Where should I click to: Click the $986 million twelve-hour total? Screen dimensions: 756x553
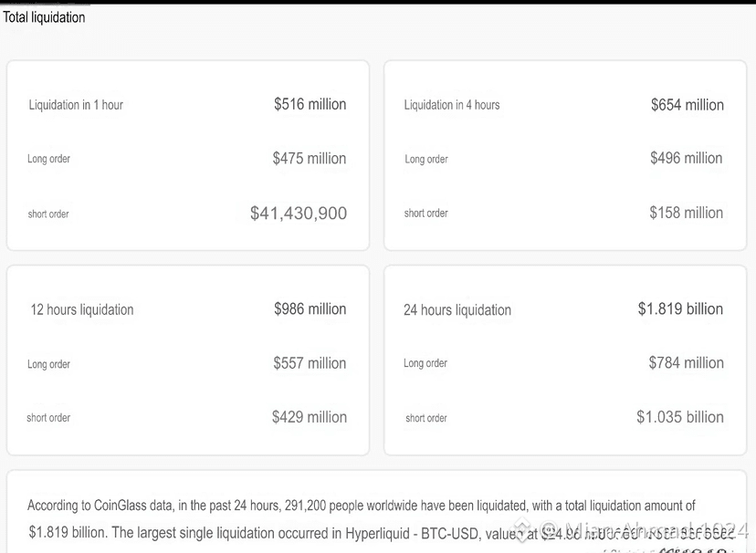[x=310, y=308]
